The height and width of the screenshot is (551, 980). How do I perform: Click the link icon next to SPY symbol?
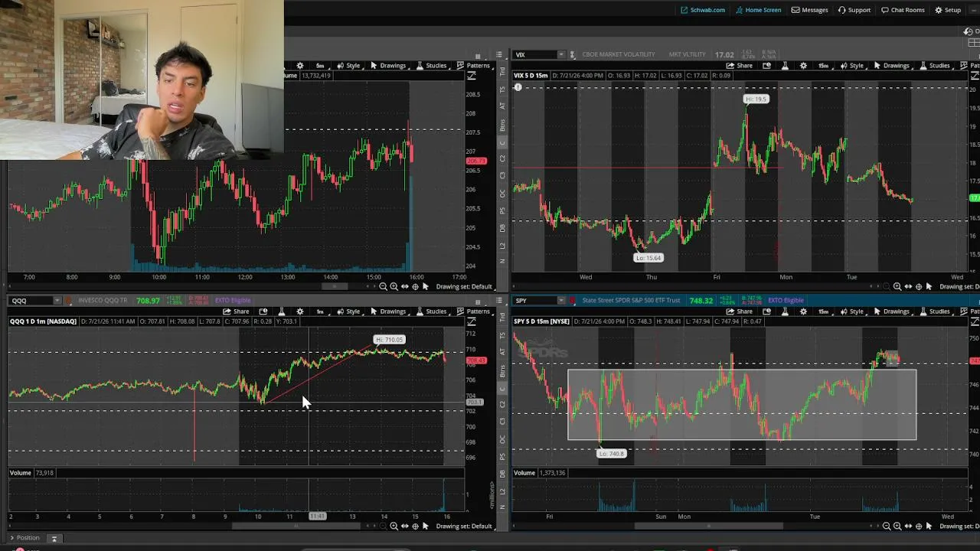tap(572, 301)
